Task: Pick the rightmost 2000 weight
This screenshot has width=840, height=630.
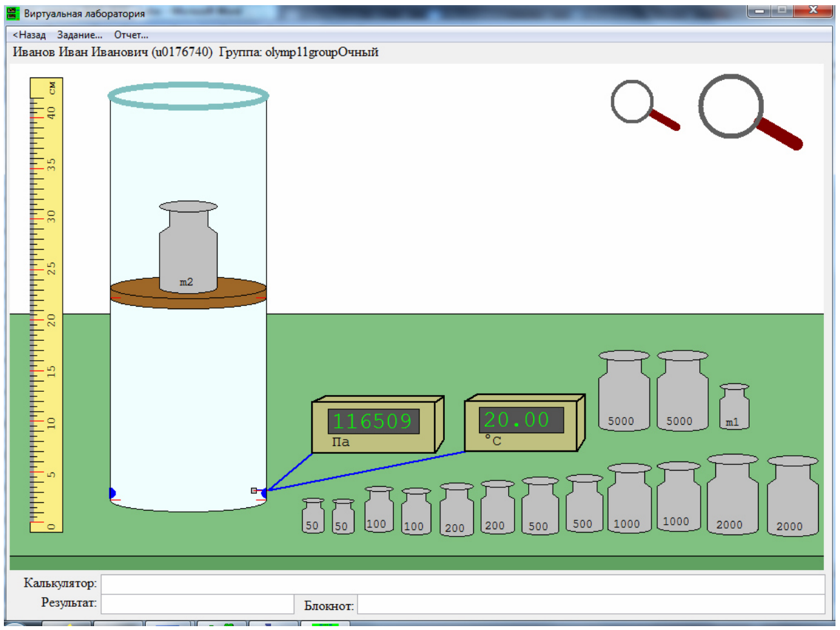Action: click(x=792, y=496)
